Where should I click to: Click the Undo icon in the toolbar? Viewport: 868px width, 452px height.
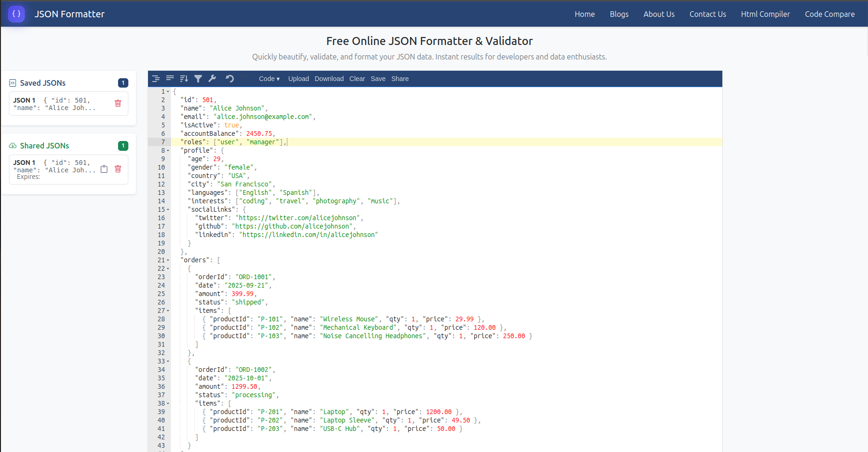[230, 79]
